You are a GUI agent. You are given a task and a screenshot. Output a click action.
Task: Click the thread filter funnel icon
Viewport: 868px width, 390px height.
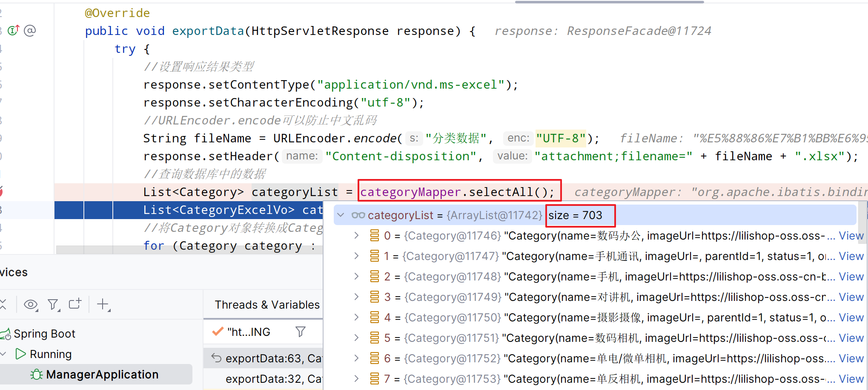[301, 332]
